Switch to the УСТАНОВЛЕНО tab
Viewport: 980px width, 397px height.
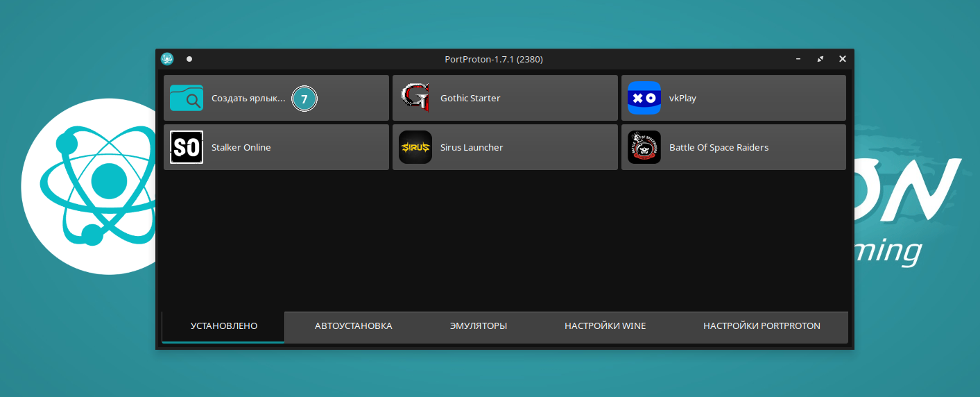coord(224,326)
